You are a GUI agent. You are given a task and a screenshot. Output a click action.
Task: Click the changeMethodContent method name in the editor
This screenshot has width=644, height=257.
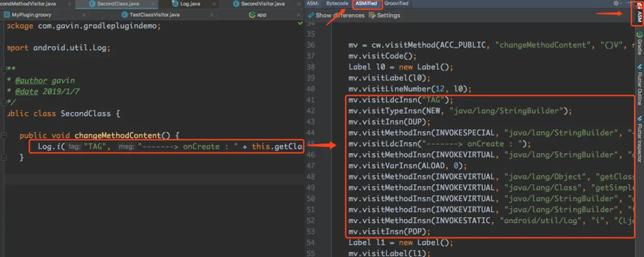118,136
